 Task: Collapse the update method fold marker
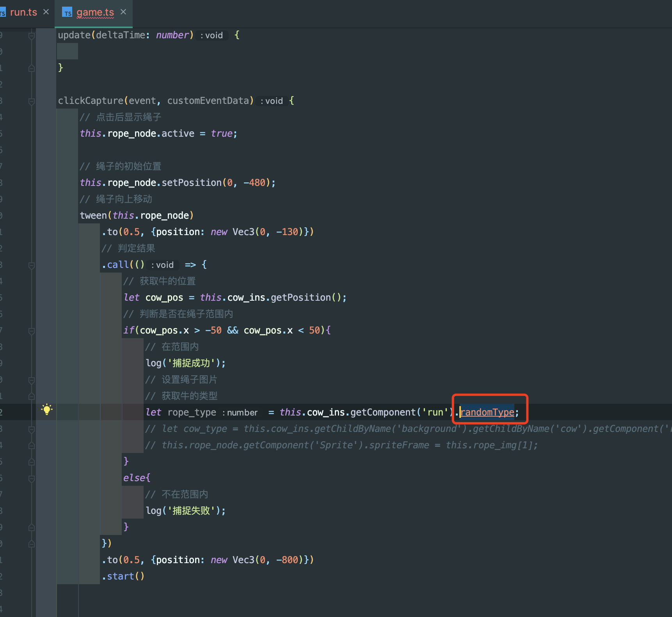[32, 36]
